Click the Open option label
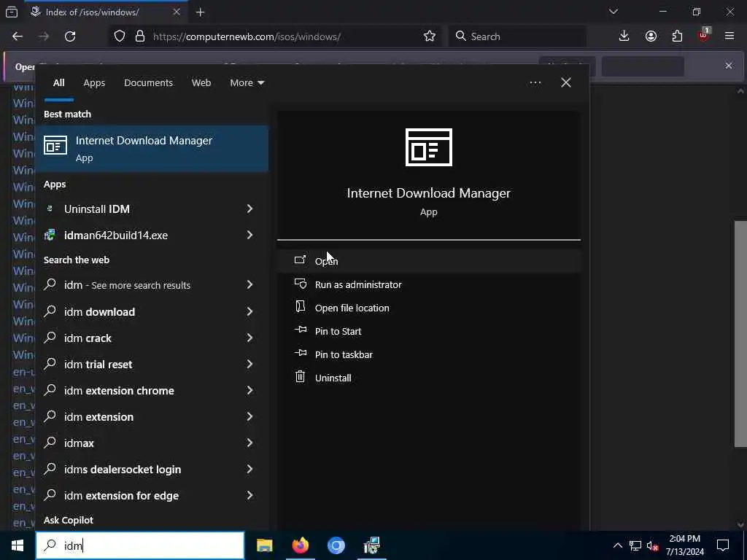The height and width of the screenshot is (560, 747). (x=326, y=261)
